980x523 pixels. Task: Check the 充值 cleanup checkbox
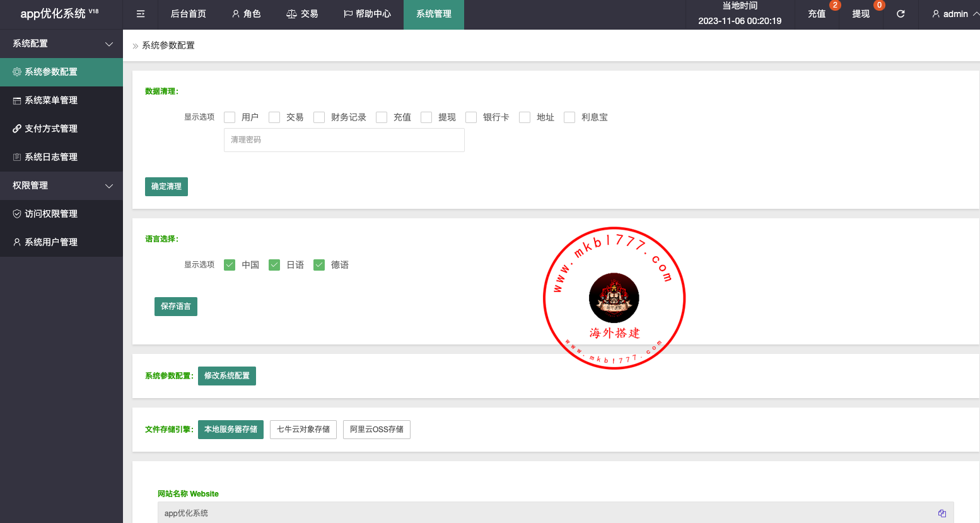[382, 117]
